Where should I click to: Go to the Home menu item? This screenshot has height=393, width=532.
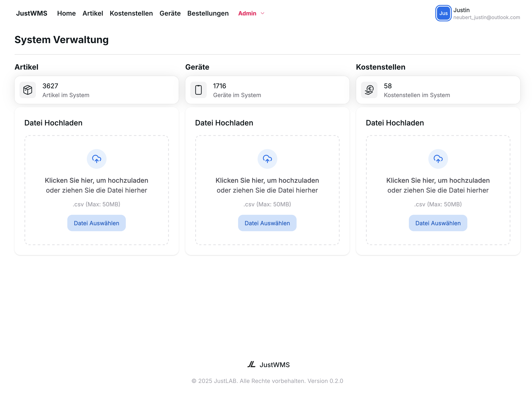click(x=66, y=13)
